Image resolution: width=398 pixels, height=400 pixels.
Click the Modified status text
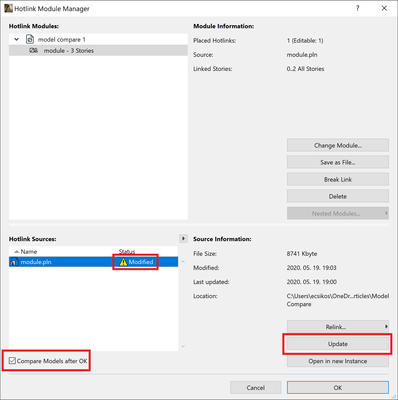(x=141, y=262)
